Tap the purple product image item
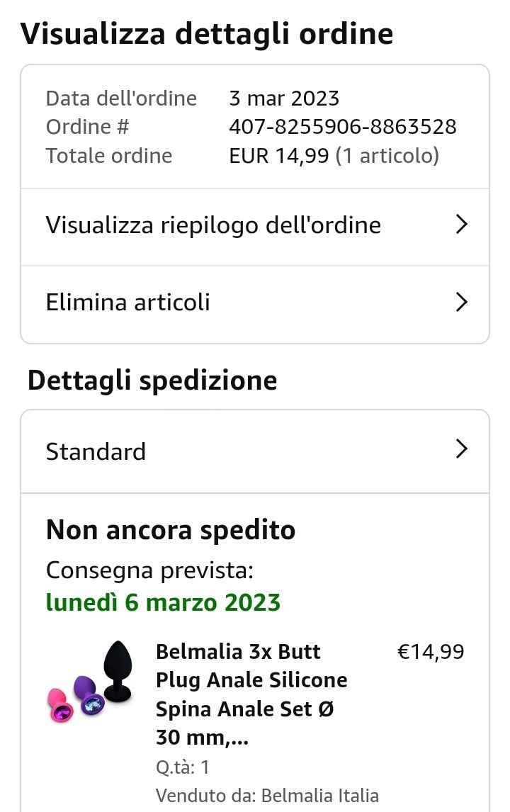 pyautogui.click(x=88, y=694)
